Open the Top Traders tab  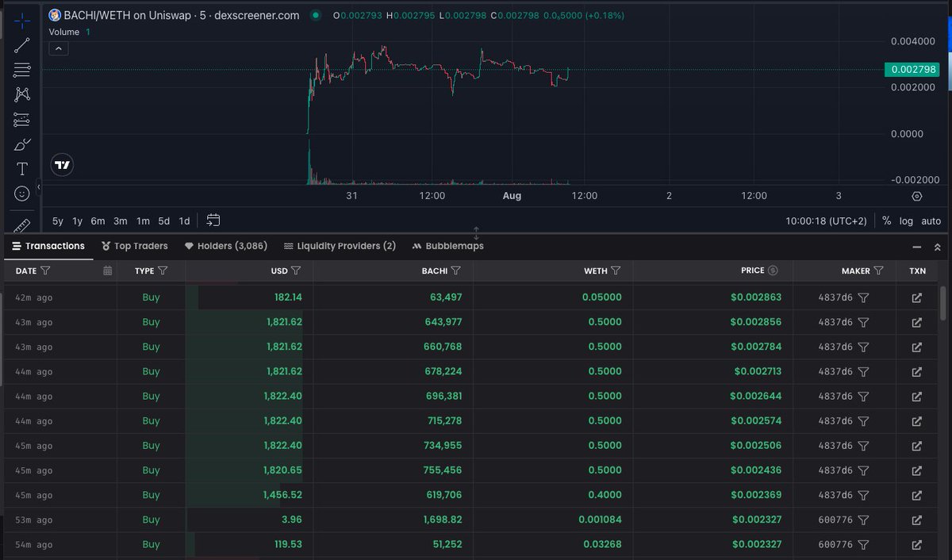(134, 246)
